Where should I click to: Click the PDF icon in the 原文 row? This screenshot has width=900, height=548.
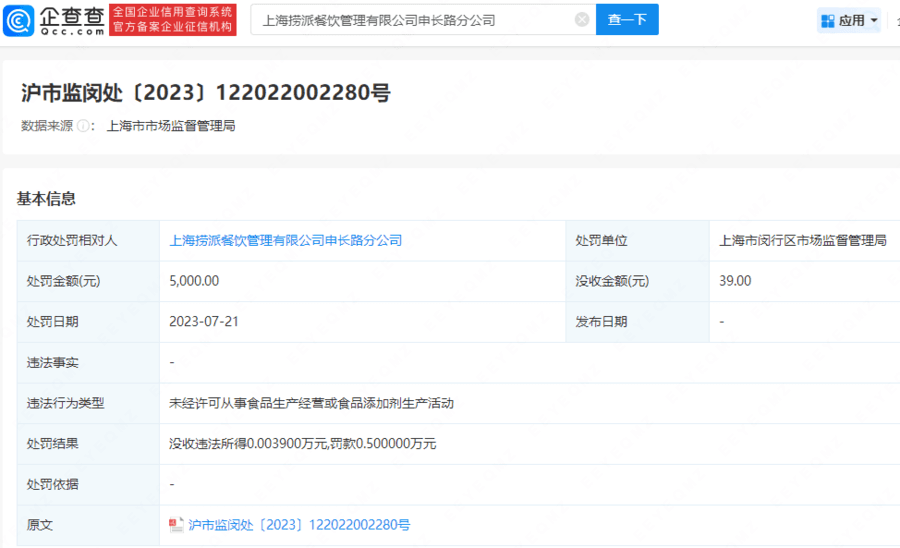pos(177,525)
